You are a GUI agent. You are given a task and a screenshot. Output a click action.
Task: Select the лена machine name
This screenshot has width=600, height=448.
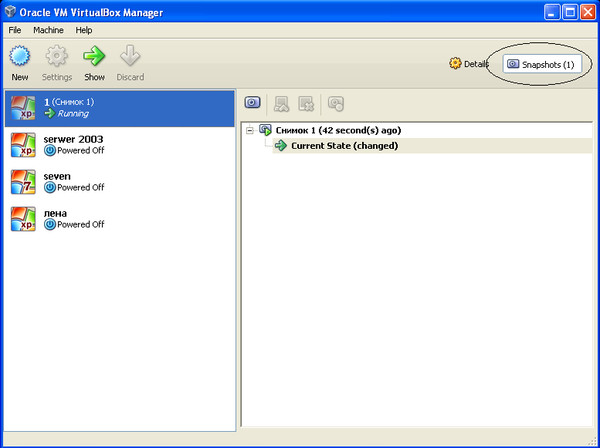pyautogui.click(x=55, y=213)
